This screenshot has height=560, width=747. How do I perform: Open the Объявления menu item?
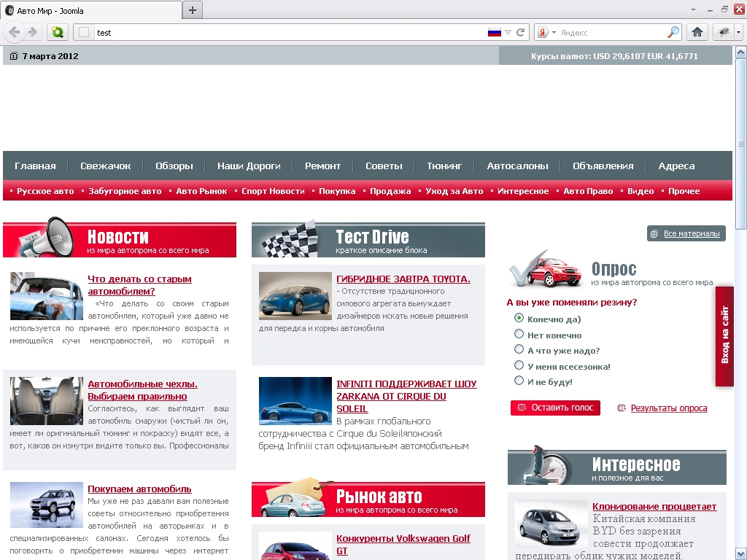tap(603, 166)
